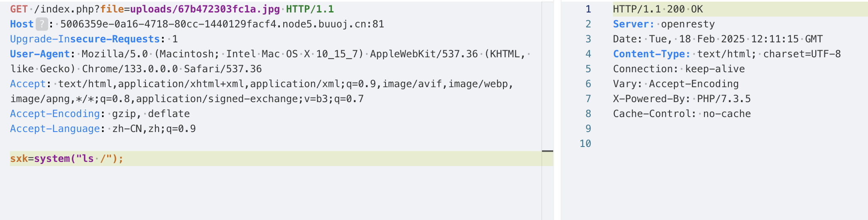Screen dimensions: 868x220
Task: Click the User-Agent header name
Action: pyautogui.click(x=40, y=54)
